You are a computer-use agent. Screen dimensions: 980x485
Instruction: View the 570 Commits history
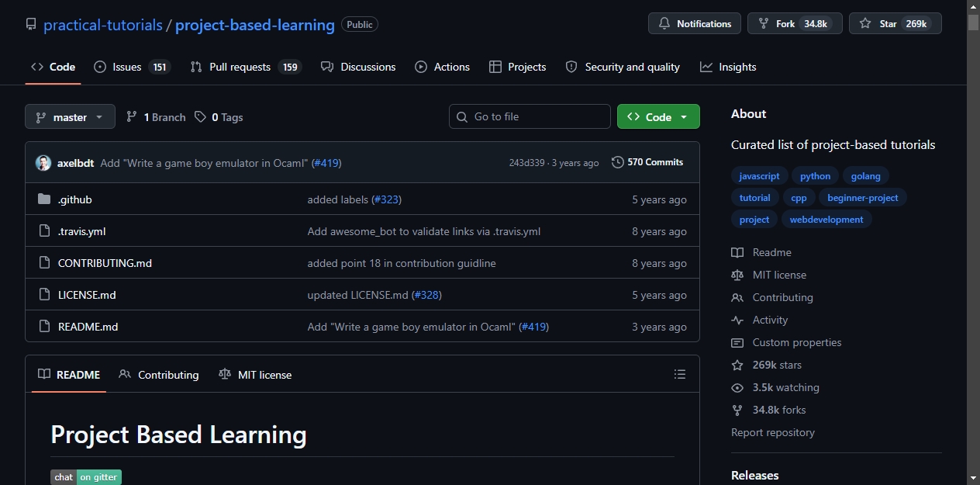pos(647,162)
